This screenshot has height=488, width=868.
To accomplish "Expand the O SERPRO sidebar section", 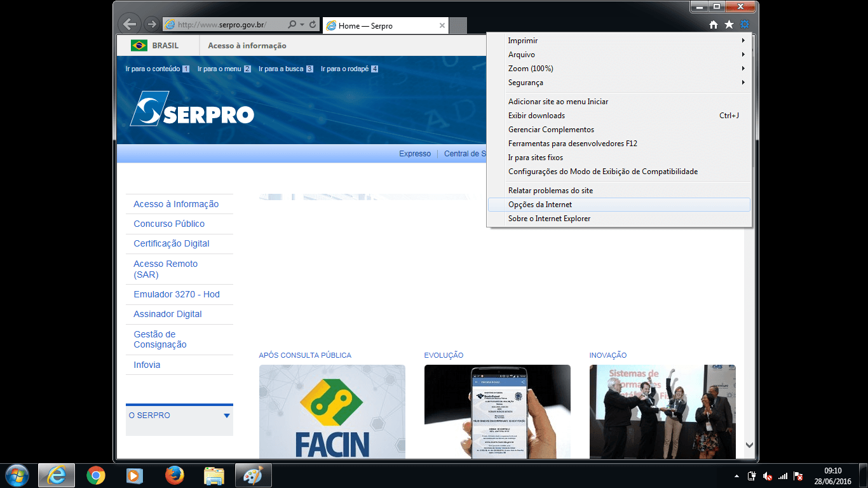I will (x=179, y=416).
